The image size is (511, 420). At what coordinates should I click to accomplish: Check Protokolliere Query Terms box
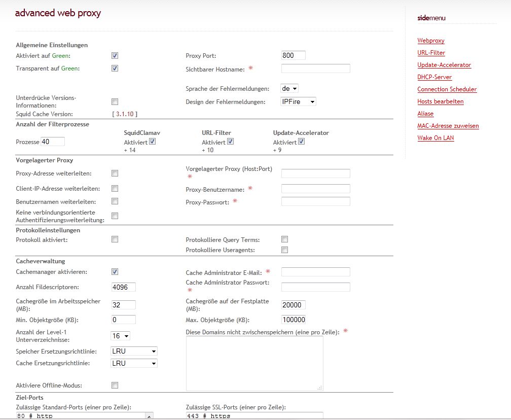tap(284, 239)
